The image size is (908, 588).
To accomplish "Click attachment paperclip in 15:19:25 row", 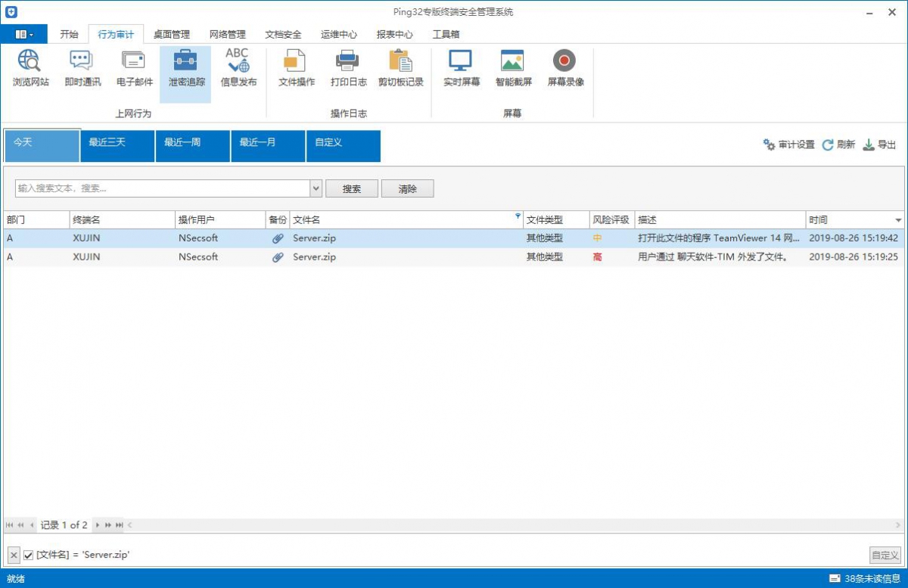I will 278,257.
